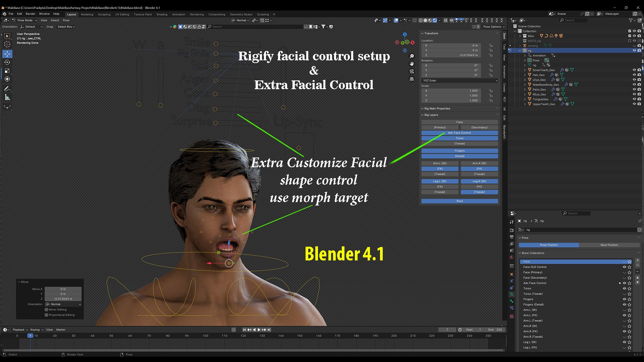Open the File menu
The width and height of the screenshot is (644, 362).
pos(11,14)
